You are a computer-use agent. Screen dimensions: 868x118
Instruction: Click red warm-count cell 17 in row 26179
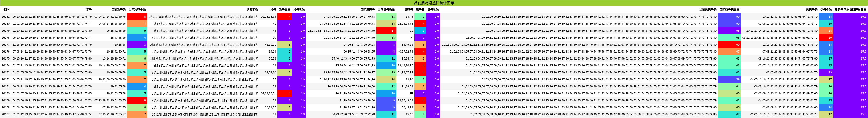(386, 31)
